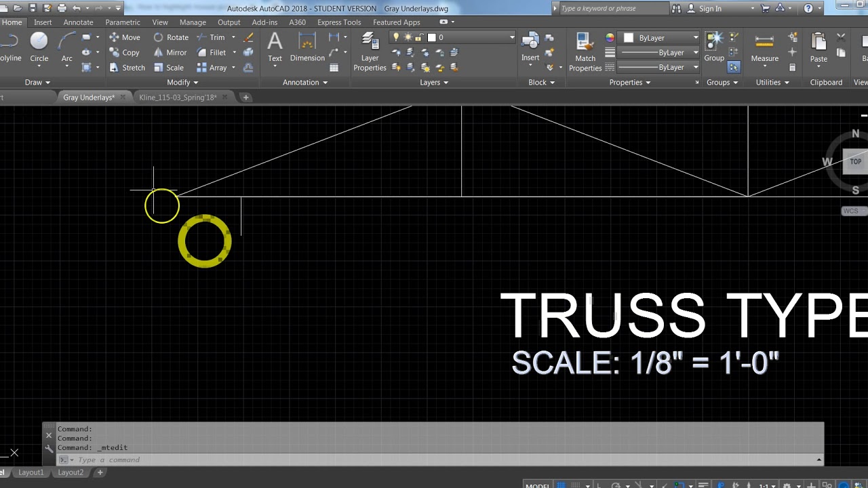Open Layer Properties manager

[x=370, y=52]
